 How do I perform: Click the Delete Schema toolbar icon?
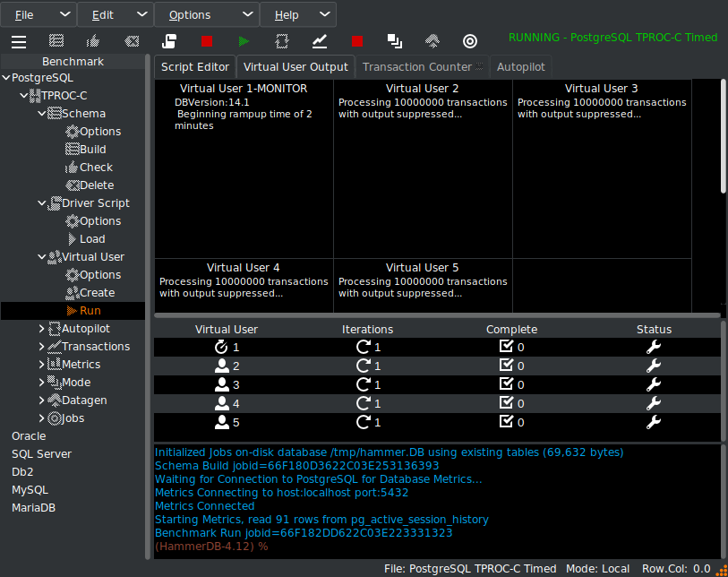(x=132, y=41)
